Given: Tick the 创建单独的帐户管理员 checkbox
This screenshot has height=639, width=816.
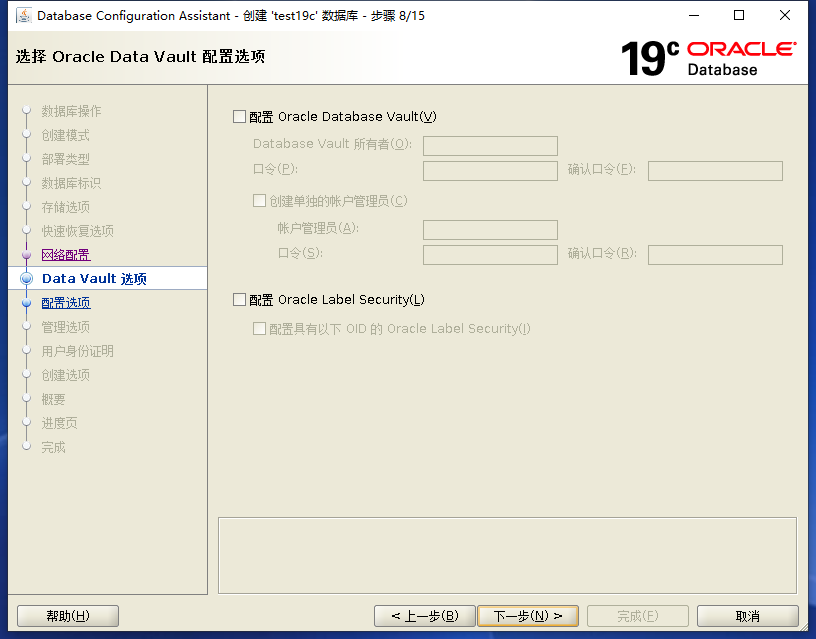Looking at the screenshot, I should click(x=259, y=201).
